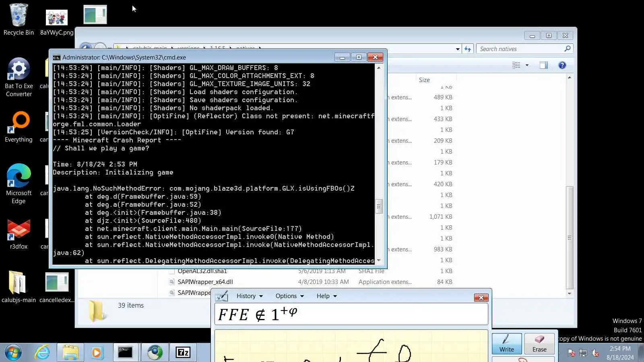Select the Erase tool
Image resolution: width=644 pixels, height=362 pixels.
pyautogui.click(x=539, y=343)
